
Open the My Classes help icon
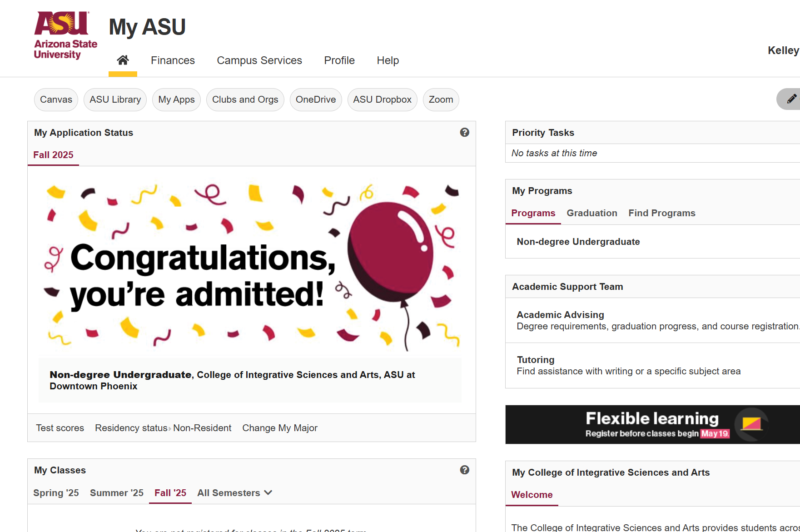pos(464,470)
